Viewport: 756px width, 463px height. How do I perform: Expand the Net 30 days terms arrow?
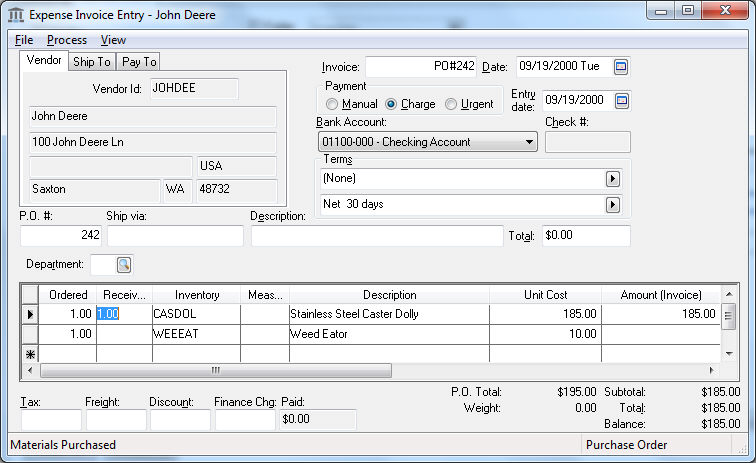click(x=612, y=204)
